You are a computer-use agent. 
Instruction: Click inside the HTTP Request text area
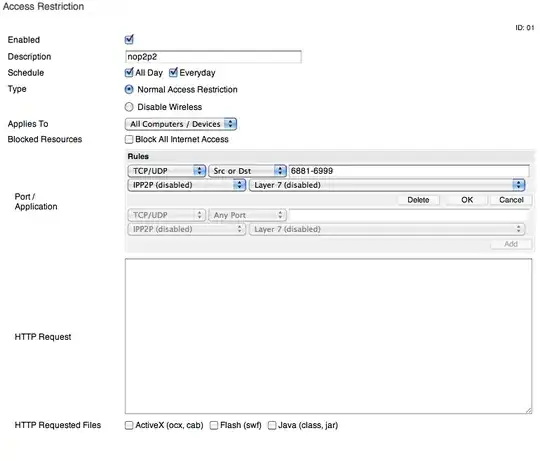coord(329,336)
